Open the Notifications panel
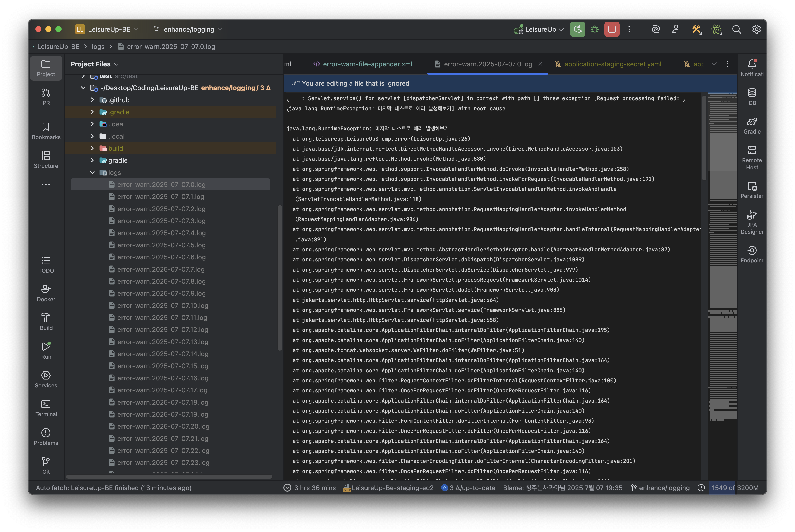The height and width of the screenshot is (532, 795). click(x=752, y=68)
